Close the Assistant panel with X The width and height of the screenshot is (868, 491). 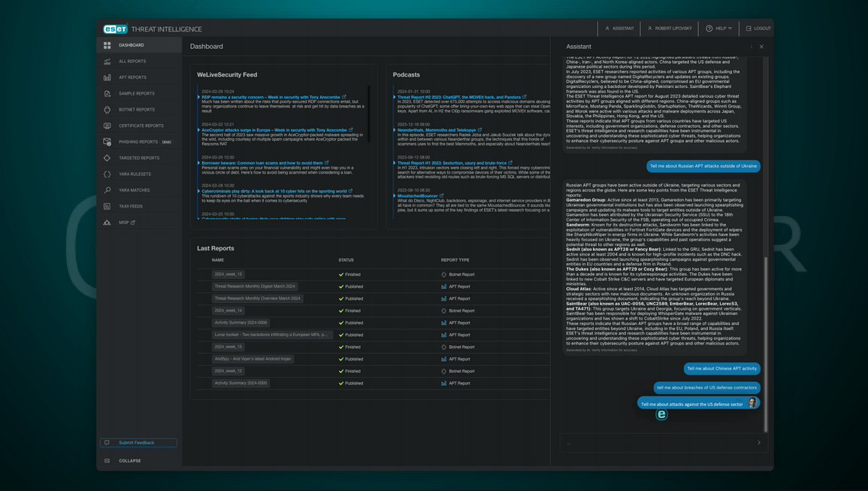[x=761, y=47]
